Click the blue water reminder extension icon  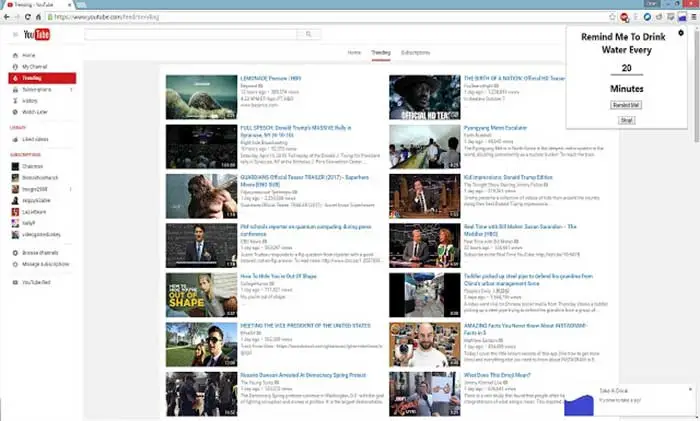pos(682,17)
